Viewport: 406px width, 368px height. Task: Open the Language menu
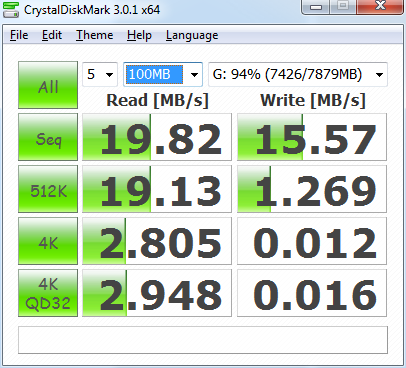192,35
